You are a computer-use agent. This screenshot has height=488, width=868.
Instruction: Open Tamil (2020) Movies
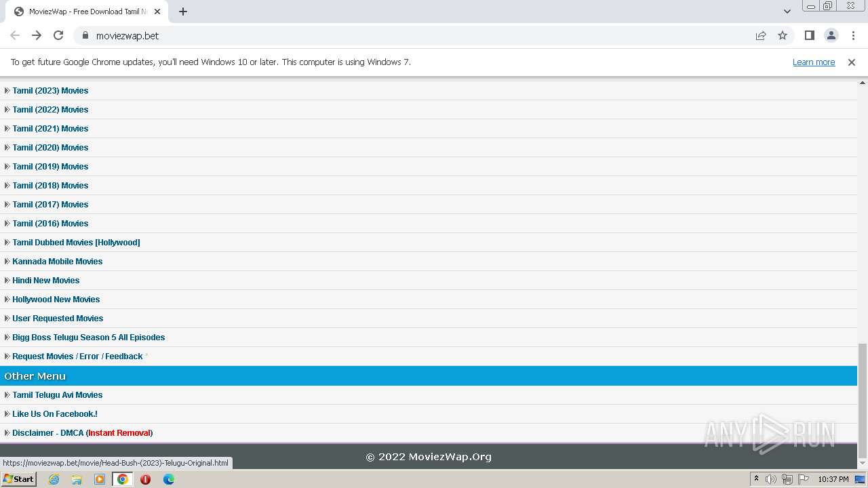click(50, 147)
